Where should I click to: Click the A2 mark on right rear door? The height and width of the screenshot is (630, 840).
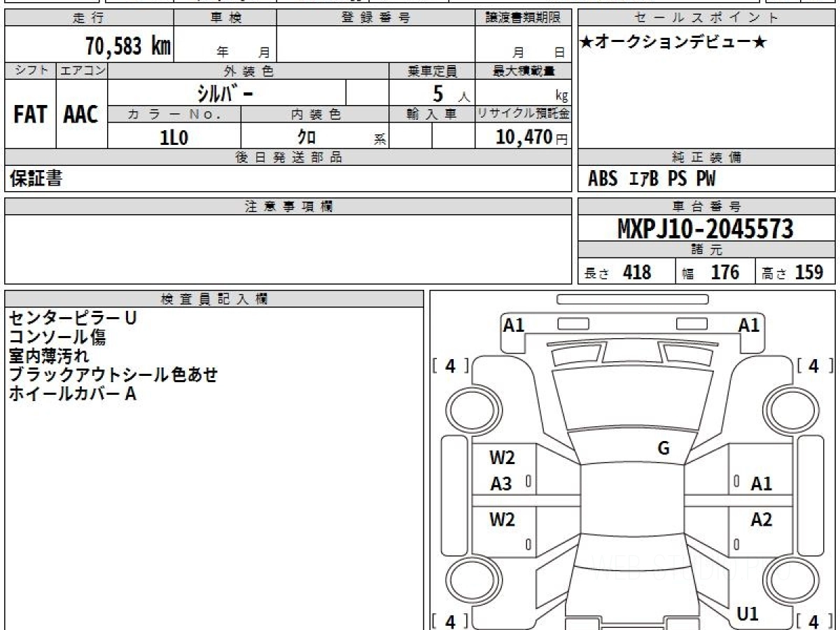point(761,519)
